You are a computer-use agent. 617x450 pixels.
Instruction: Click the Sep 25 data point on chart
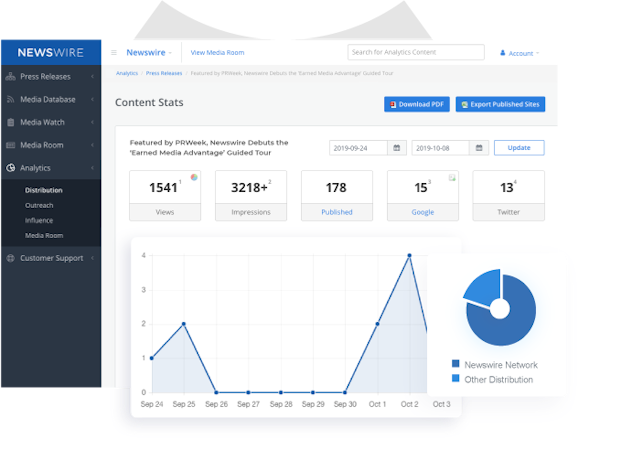coord(184,324)
